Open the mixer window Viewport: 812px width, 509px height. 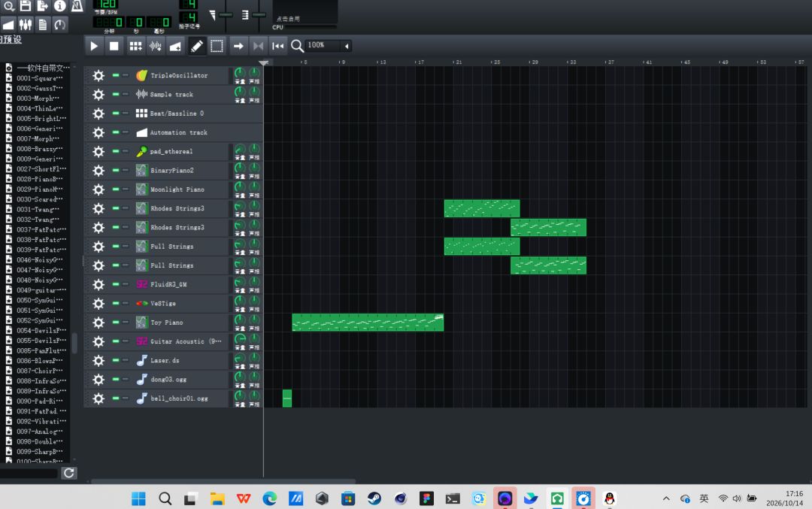click(x=26, y=24)
